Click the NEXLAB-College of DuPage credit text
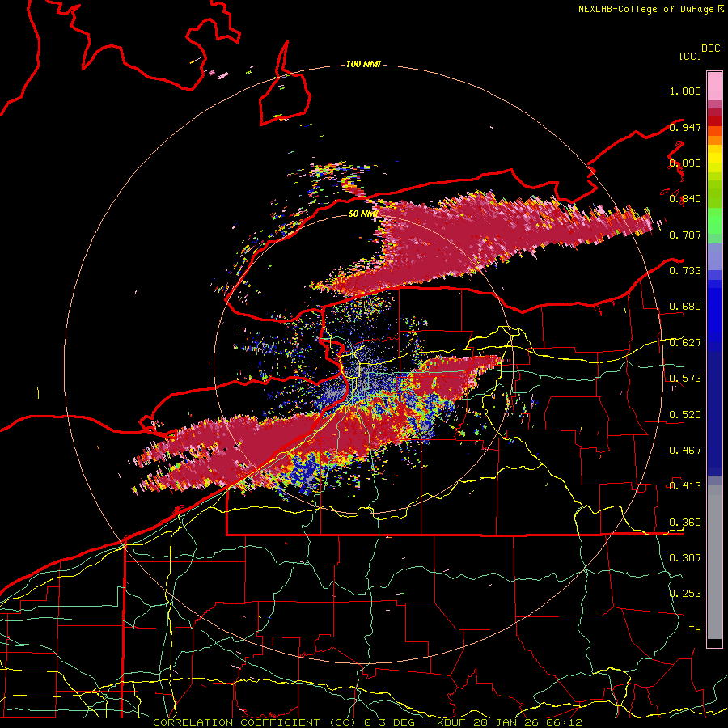The image size is (728, 728). click(645, 9)
